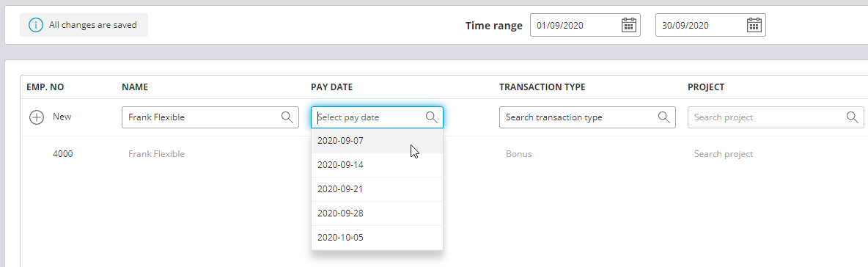Click the search icon in the Search project field

852,117
